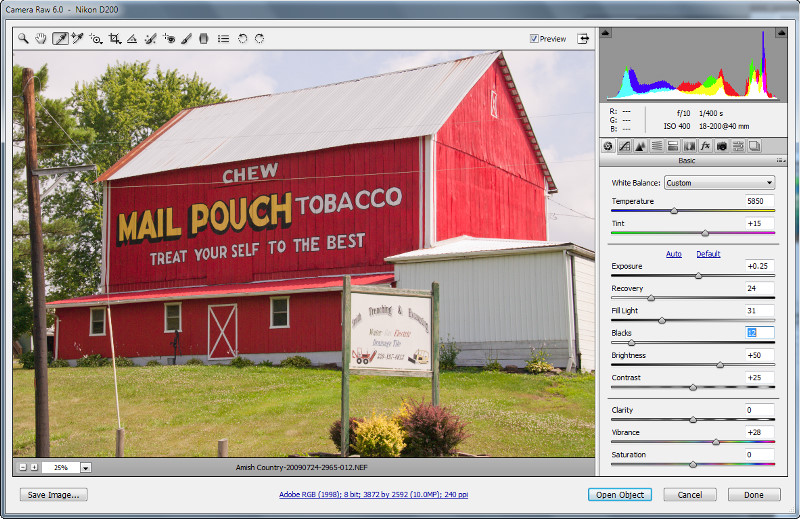The height and width of the screenshot is (519, 800).
Task: Click the Temperature slider handle
Action: point(674,210)
